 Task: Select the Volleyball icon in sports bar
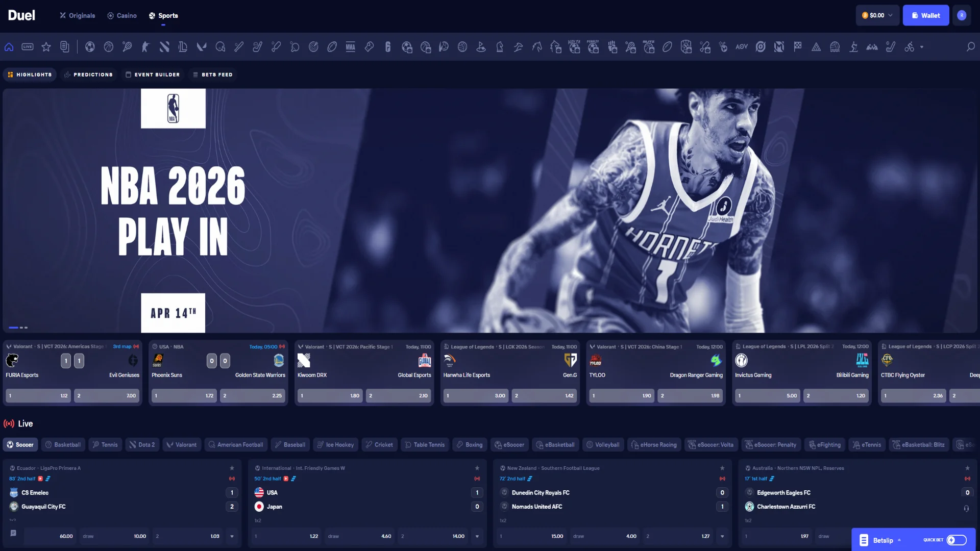(462, 47)
